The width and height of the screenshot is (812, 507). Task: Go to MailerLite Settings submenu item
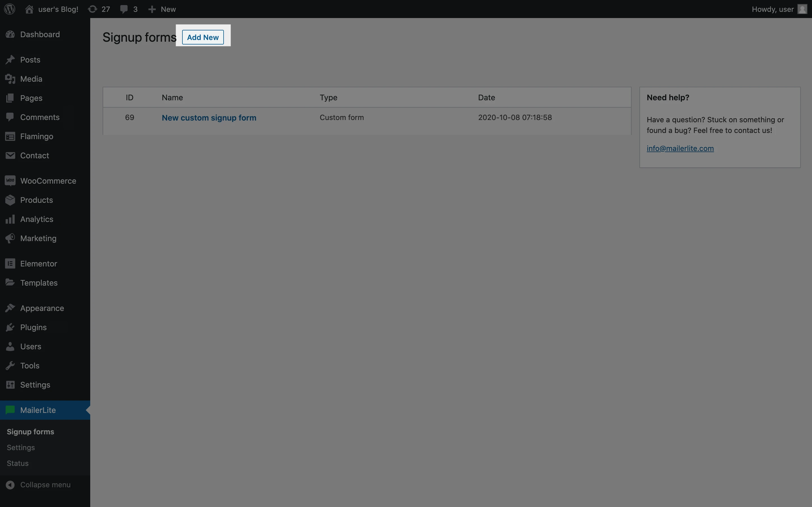21,447
